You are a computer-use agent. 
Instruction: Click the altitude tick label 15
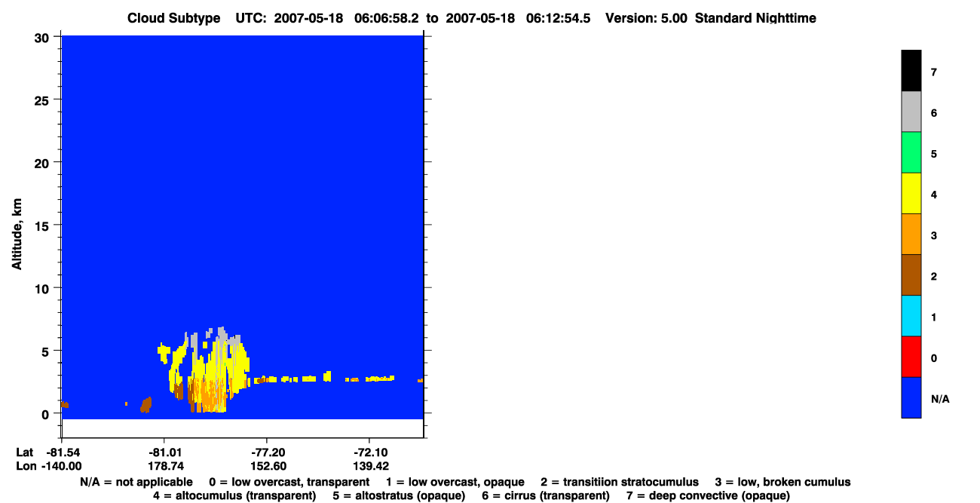(44, 225)
